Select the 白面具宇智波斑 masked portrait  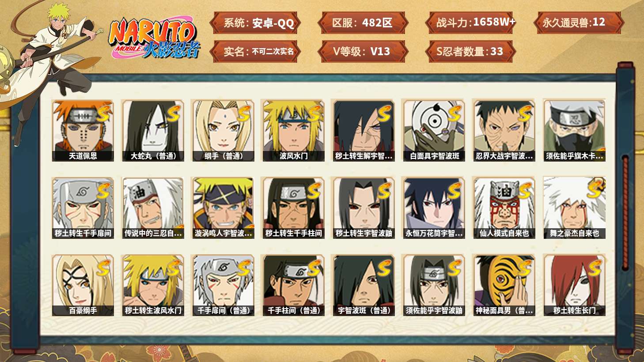pos(434,130)
